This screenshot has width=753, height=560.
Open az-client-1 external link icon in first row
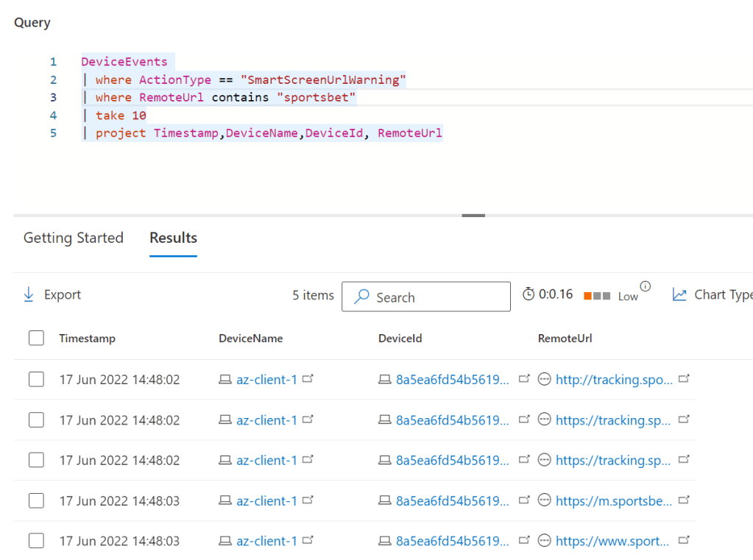pyautogui.click(x=308, y=379)
